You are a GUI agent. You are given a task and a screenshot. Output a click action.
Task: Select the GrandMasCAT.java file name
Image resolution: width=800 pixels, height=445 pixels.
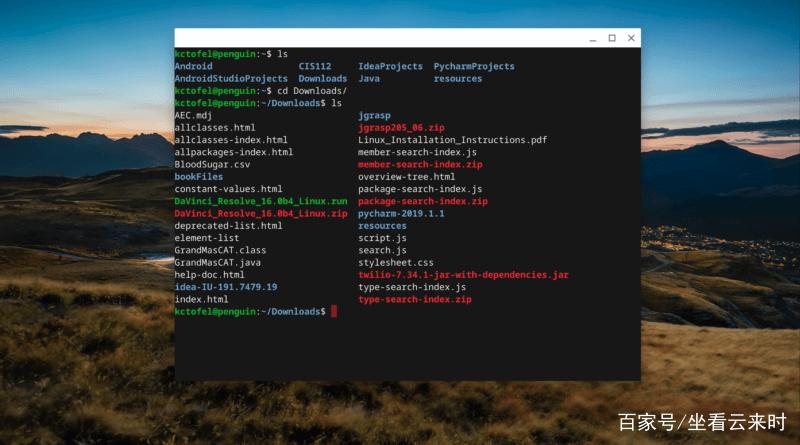coord(217,262)
